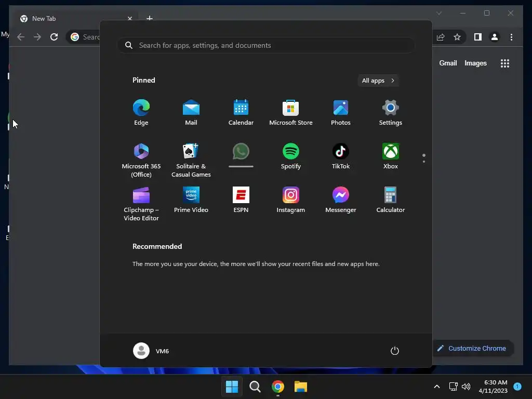Click Customize Chrome button
The image size is (532, 399).
click(x=473, y=349)
